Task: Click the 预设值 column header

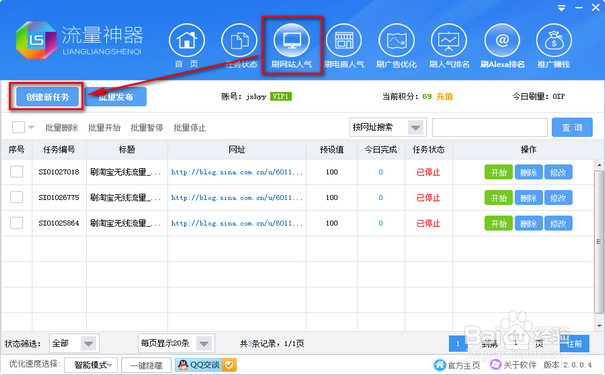Action: pos(331,150)
